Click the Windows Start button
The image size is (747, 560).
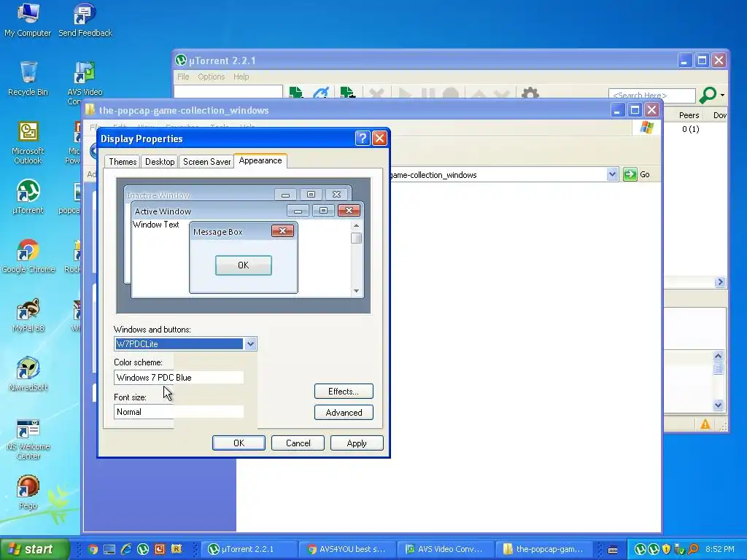(34, 549)
